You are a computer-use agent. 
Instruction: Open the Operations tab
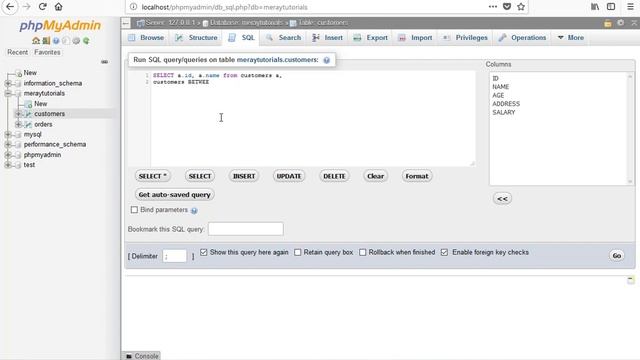click(x=522, y=38)
